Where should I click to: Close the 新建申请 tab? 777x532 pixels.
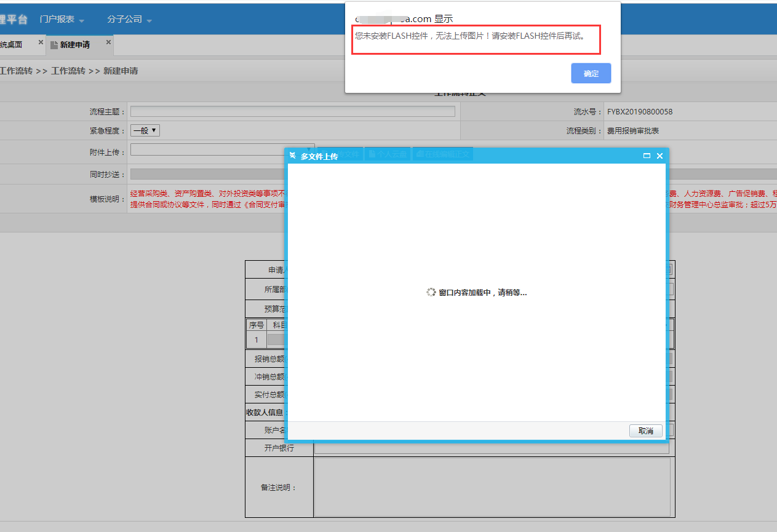pyautogui.click(x=108, y=42)
